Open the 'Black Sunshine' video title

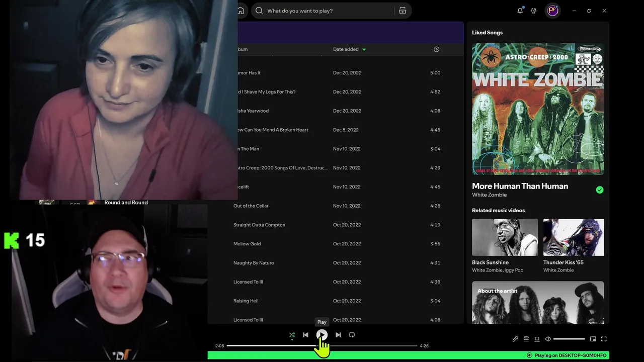(x=490, y=262)
